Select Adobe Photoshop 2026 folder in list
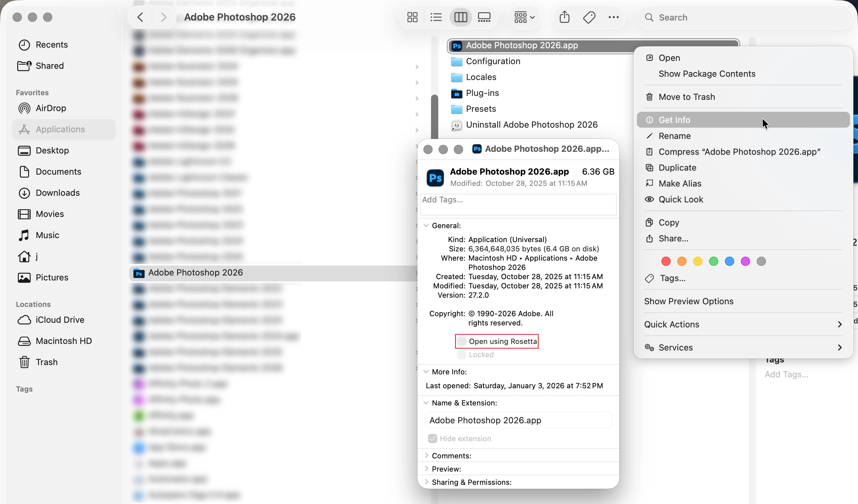 pos(273,273)
